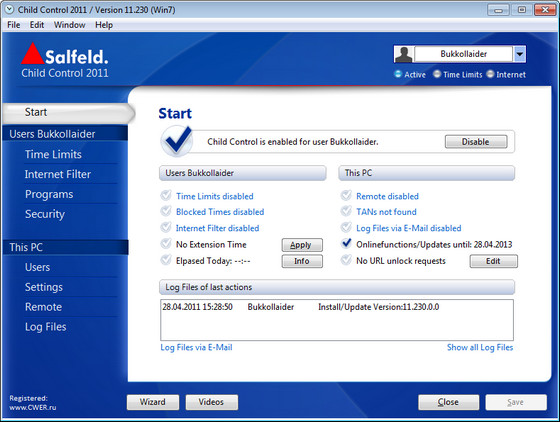This screenshot has height=422, width=560.
Task: Click the Registered www.CWER.ru text
Action: click(x=32, y=403)
